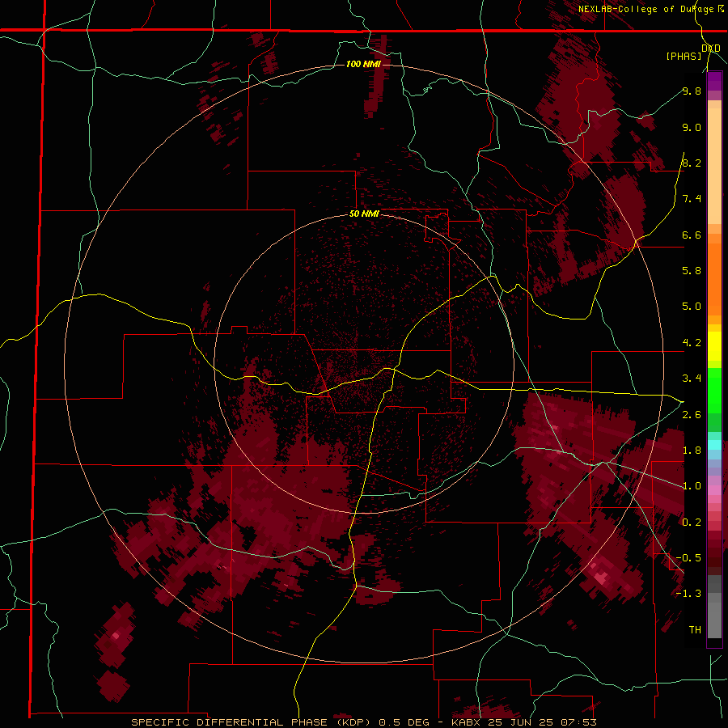Click the 7.4 scale value
The height and width of the screenshot is (728, 728).
pos(692,199)
